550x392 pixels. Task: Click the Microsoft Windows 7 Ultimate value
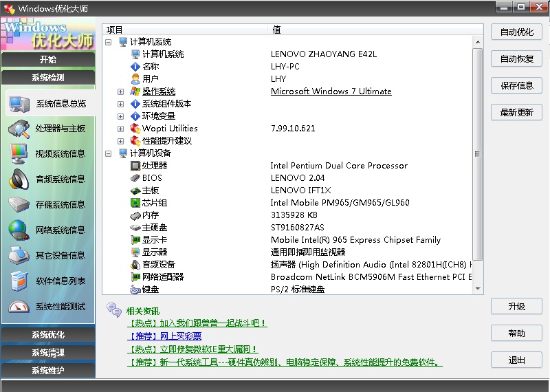[x=331, y=91]
